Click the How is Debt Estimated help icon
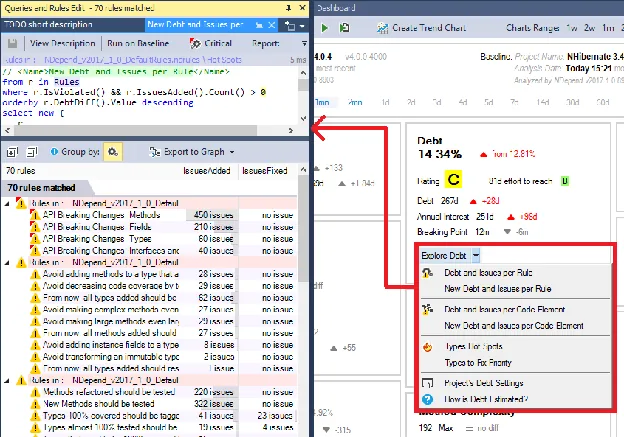Image resolution: width=624 pixels, height=437 pixels. [427, 399]
